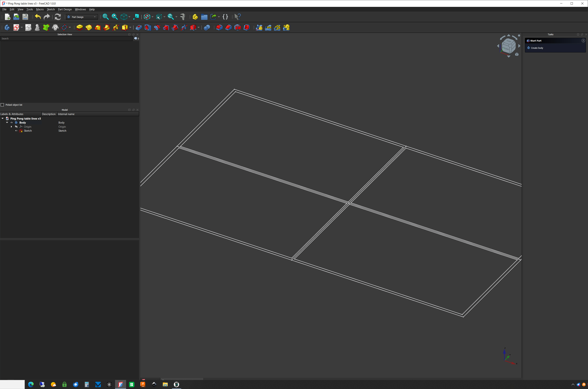Open the Hole tool
Viewport: 588px width, 389px height.
tap(148, 27)
